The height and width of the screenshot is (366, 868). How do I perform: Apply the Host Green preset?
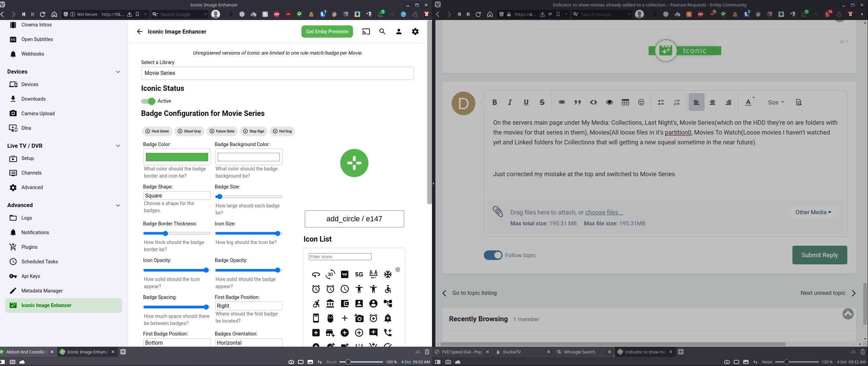pyautogui.click(x=157, y=131)
